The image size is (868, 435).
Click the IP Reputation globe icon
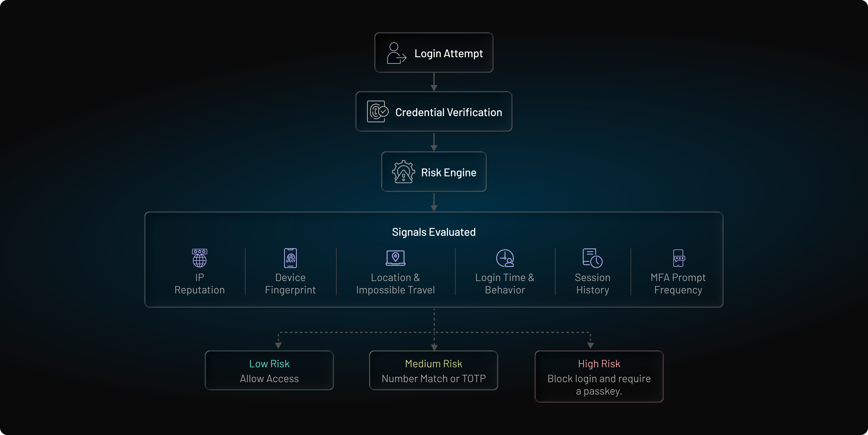(199, 258)
